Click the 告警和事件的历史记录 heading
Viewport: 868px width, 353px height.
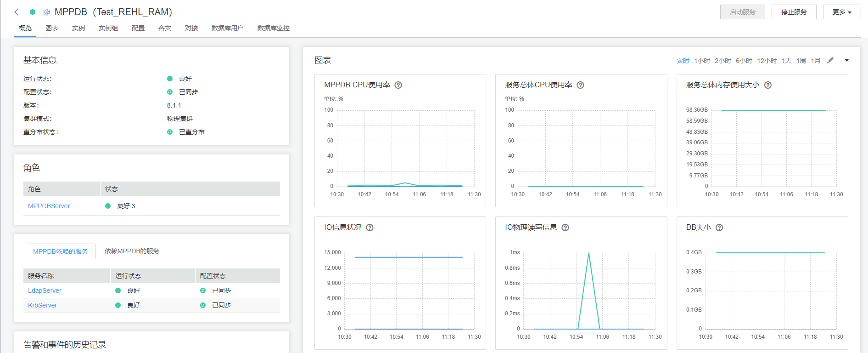click(65, 345)
